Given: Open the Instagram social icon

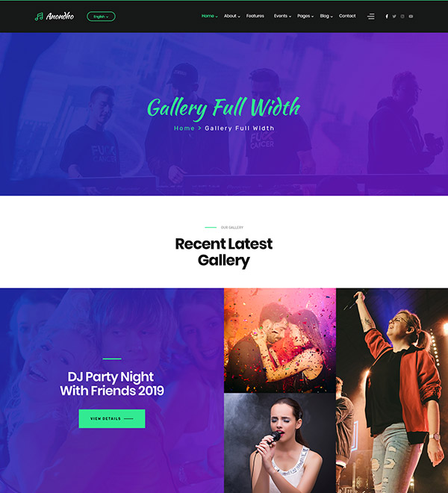Looking at the screenshot, I should tap(402, 16).
